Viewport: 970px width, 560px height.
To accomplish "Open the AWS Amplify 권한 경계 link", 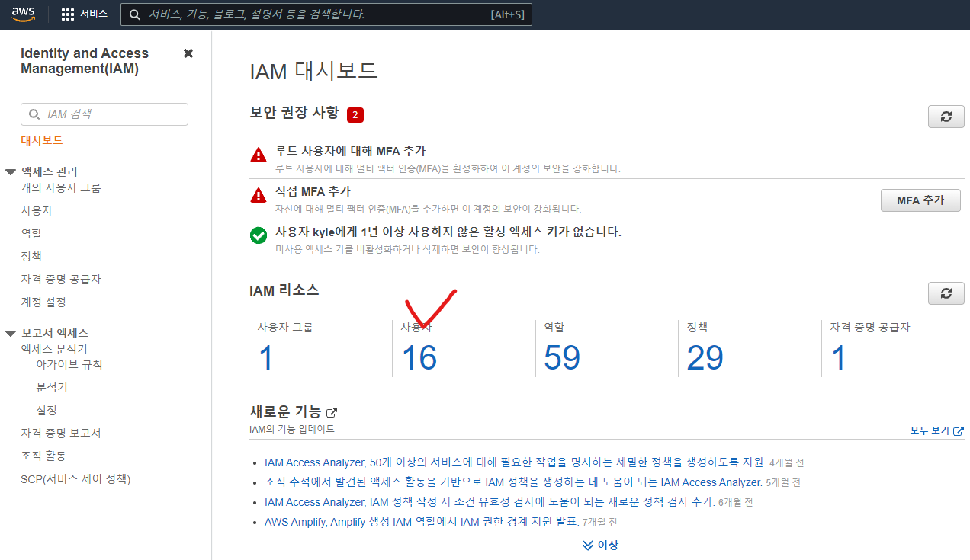I will (421, 522).
